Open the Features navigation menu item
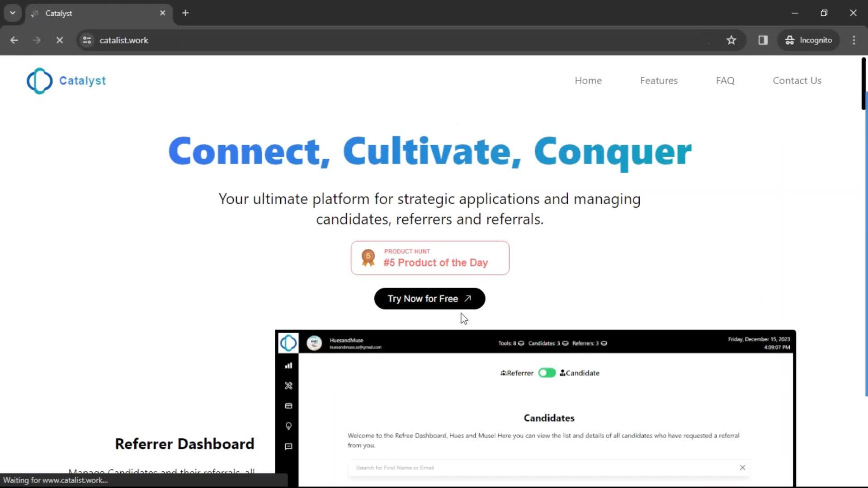 659,80
